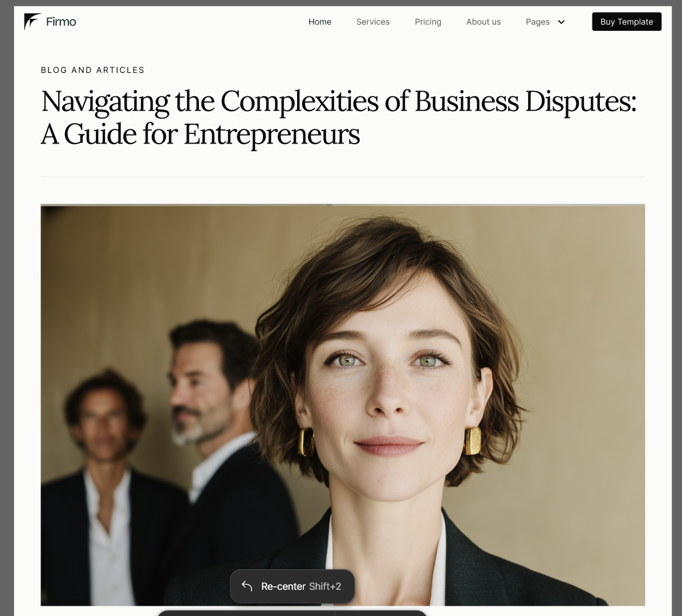Go to the Home nav item
This screenshot has height=616, width=682.
click(x=320, y=22)
